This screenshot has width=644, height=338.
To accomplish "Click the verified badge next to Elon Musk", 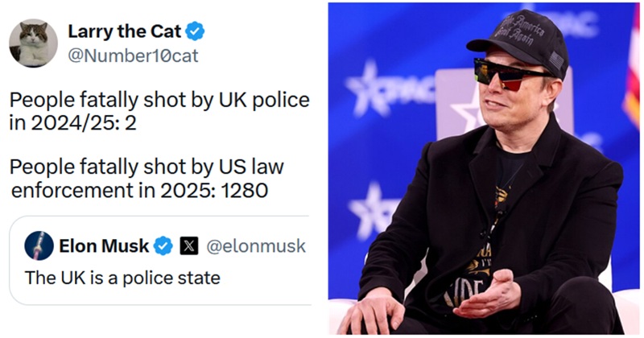I will click(x=163, y=245).
